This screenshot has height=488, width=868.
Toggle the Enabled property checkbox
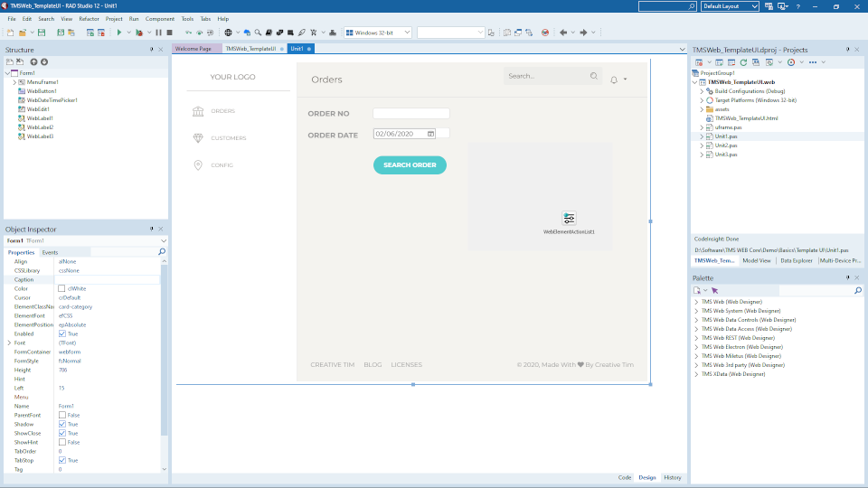pos(62,334)
